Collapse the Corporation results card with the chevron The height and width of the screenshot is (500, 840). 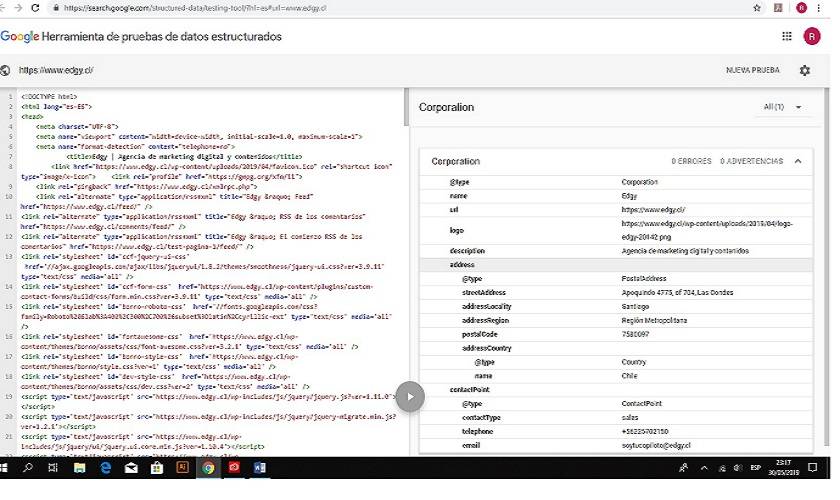798,161
